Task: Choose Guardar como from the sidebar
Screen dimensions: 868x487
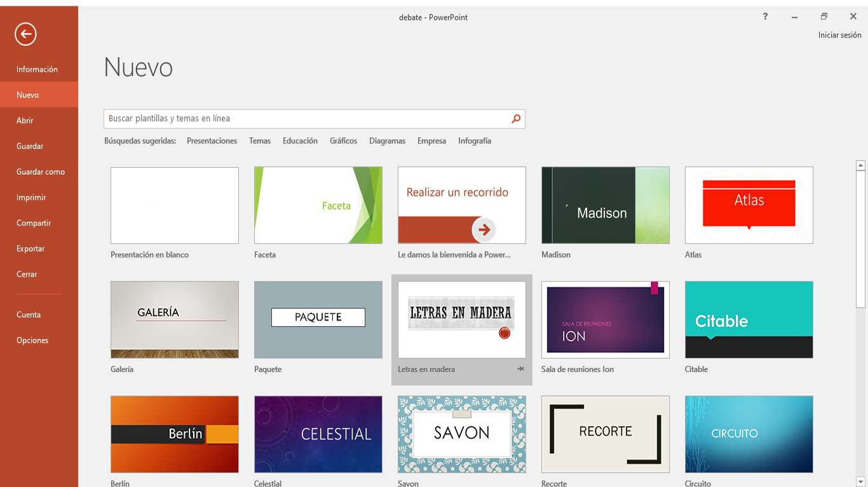Action: [x=41, y=172]
